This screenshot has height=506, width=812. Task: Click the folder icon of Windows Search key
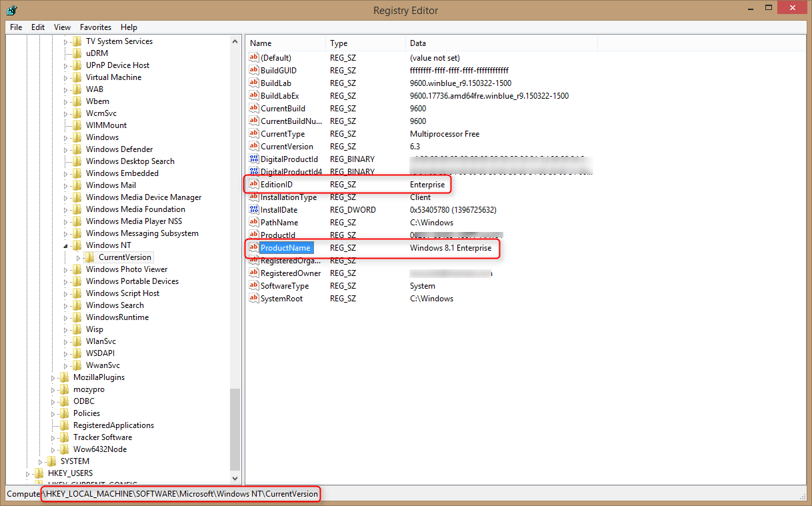(x=77, y=305)
